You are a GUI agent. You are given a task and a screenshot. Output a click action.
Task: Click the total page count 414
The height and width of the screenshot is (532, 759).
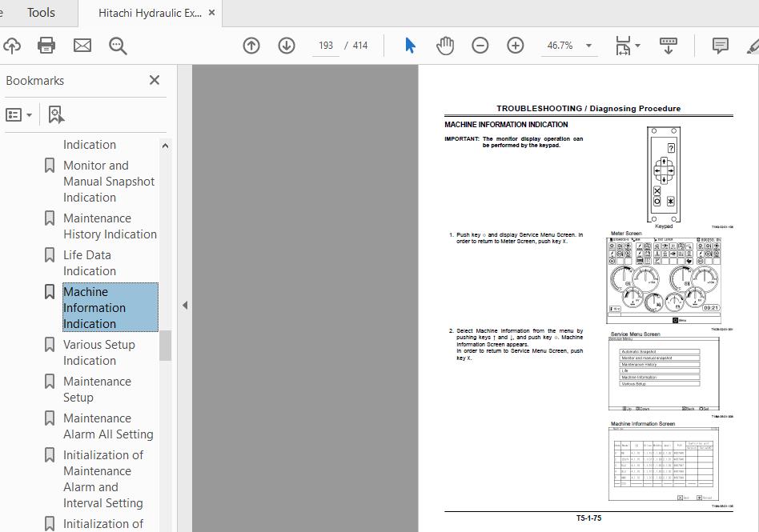pyautogui.click(x=360, y=46)
